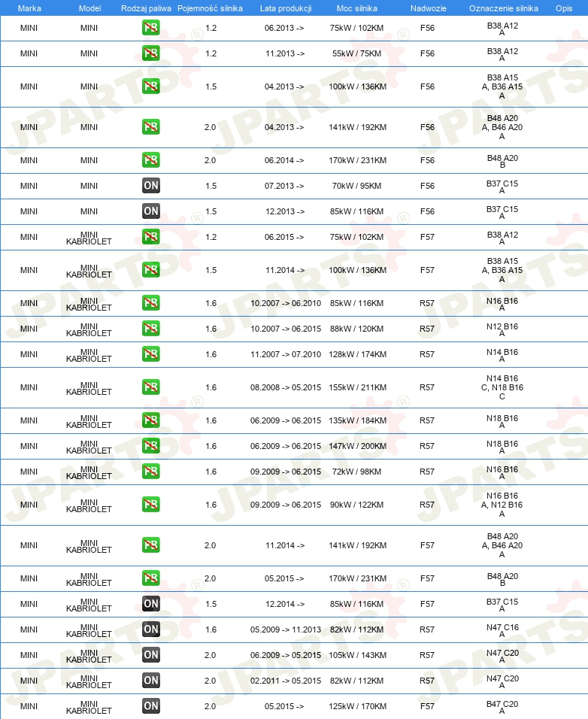Select the 55kW / 75KM power cell
Screen dimensions: 588x719
pyautogui.click(x=356, y=53)
